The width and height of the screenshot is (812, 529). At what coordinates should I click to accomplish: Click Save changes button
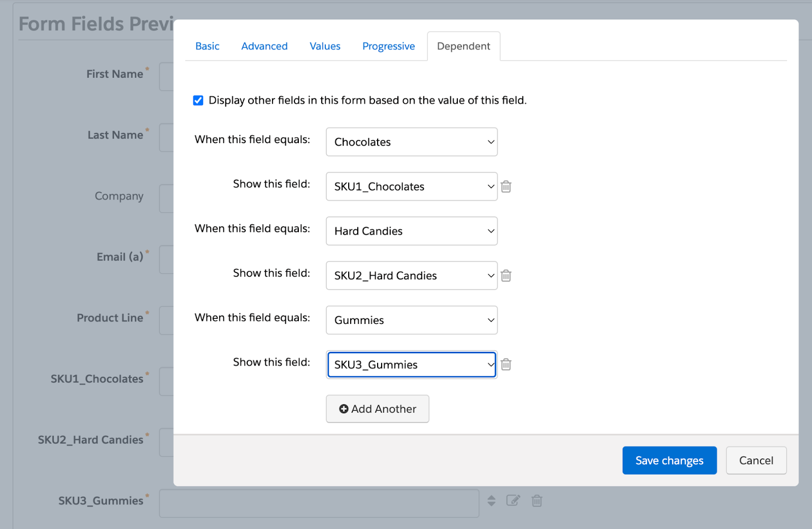[x=669, y=460]
